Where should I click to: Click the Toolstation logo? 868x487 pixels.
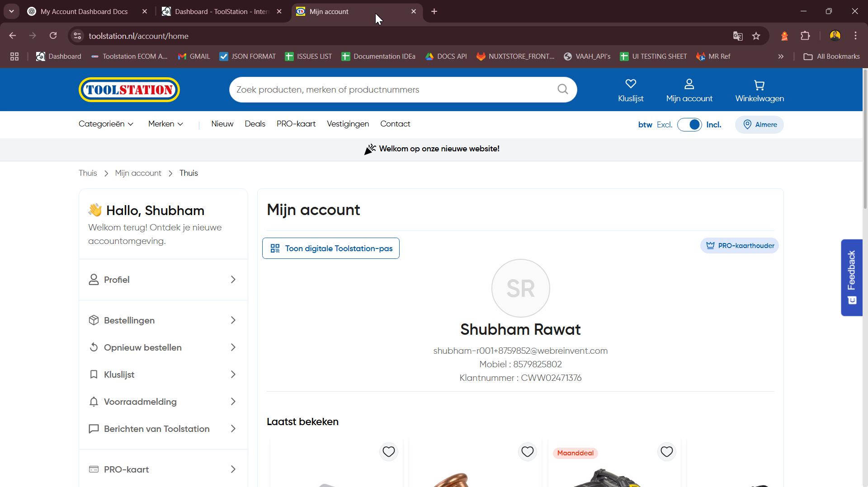click(x=129, y=90)
